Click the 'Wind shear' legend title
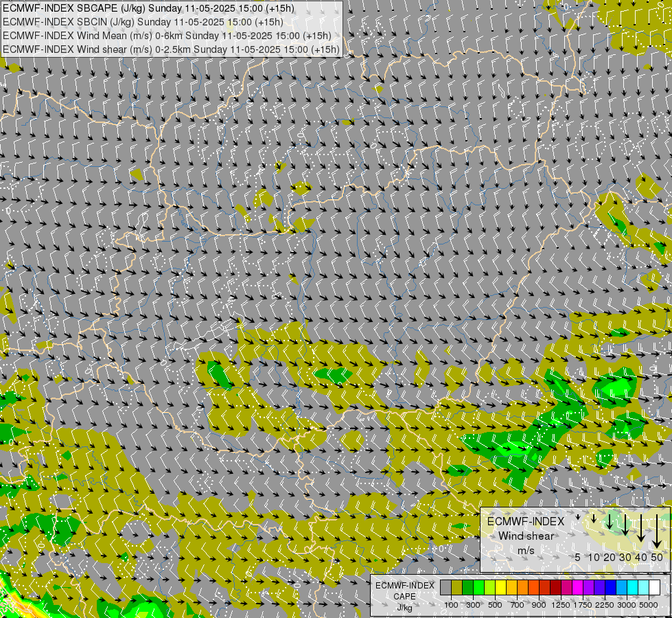 coord(526,536)
